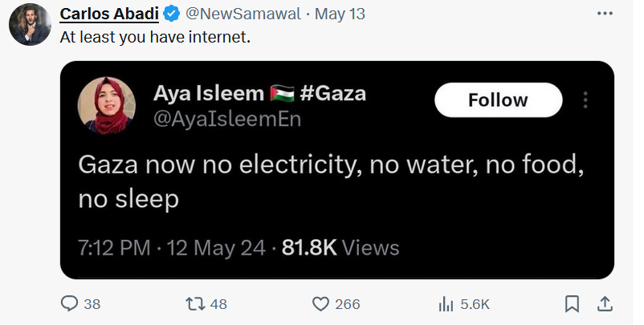
Task: Open vertical dots menu in quoted tweet
Action: tap(585, 100)
